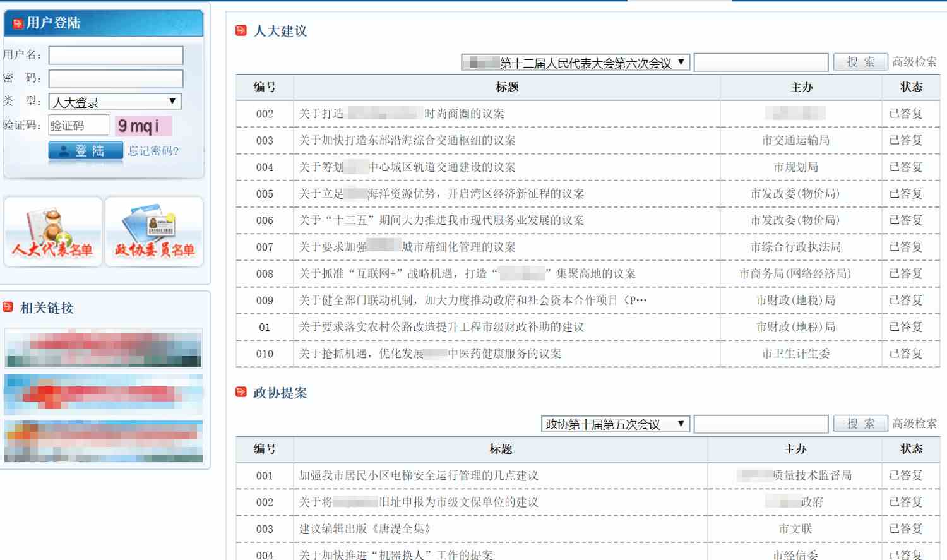
Task: Click 搜索 button in 人大建议 section
Action: click(x=861, y=62)
